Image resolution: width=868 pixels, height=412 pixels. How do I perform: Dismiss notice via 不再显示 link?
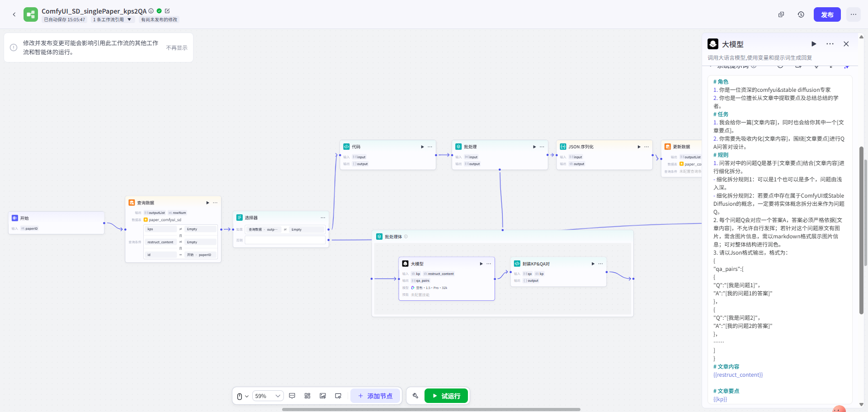pyautogui.click(x=176, y=47)
